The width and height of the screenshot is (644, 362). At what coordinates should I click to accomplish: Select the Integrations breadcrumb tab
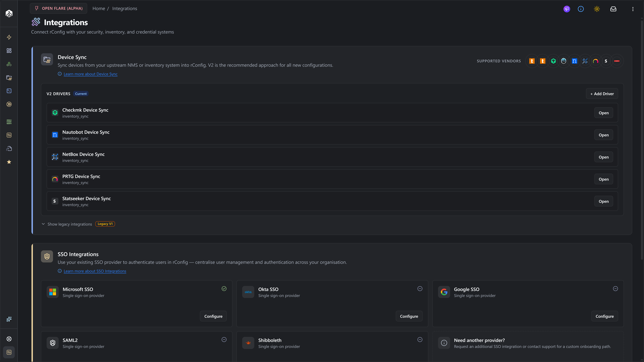click(x=125, y=8)
